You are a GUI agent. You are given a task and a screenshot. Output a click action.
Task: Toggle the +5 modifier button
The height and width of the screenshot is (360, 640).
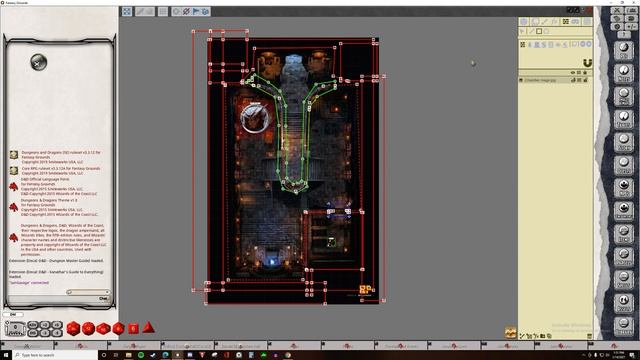point(57,325)
